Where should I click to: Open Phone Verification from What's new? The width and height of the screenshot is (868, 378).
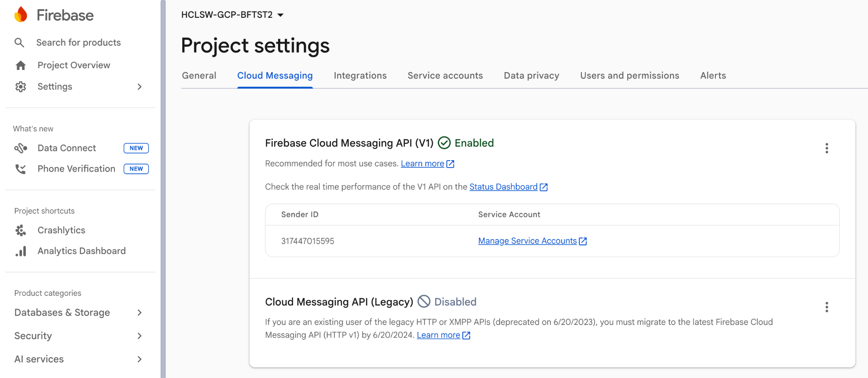pos(76,169)
